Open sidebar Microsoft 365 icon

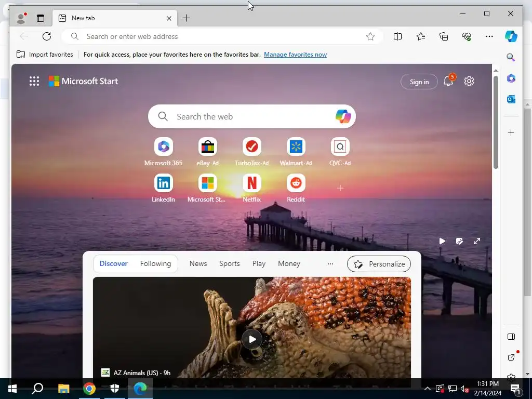pos(511,78)
